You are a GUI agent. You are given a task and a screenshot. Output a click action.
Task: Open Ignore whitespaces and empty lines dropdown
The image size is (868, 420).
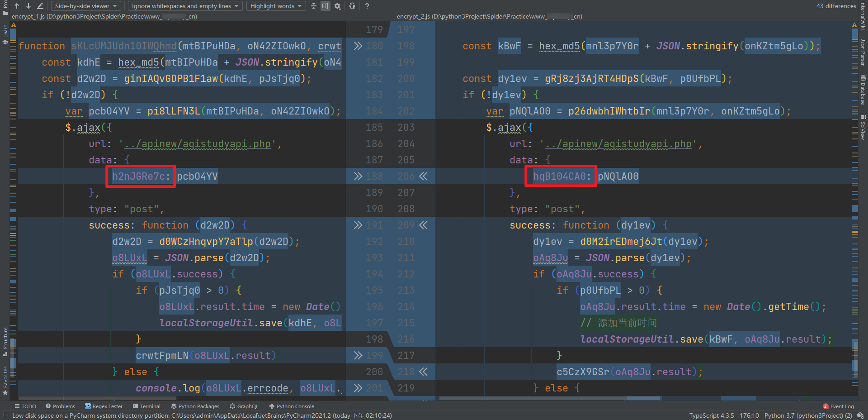(185, 6)
